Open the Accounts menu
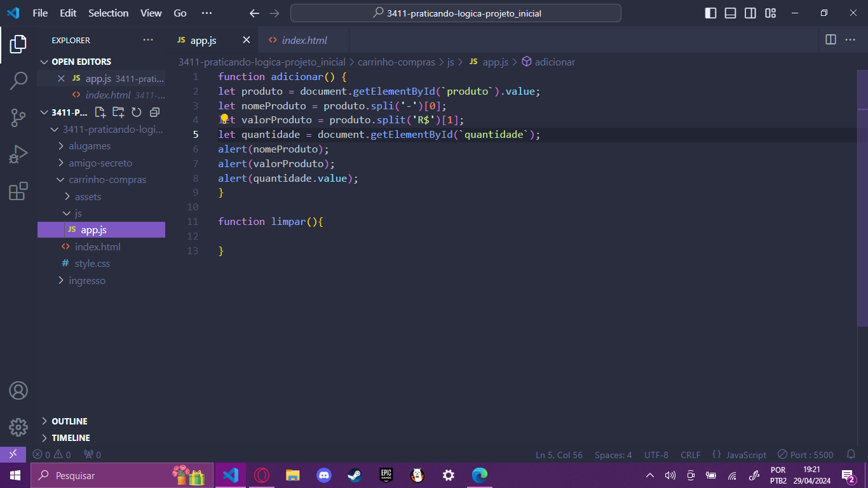868x488 pixels. click(18, 390)
